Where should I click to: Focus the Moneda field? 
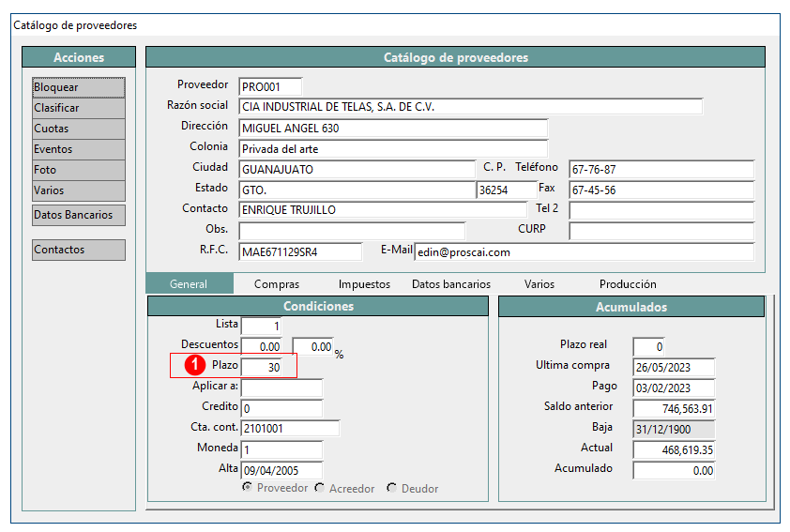point(281,449)
